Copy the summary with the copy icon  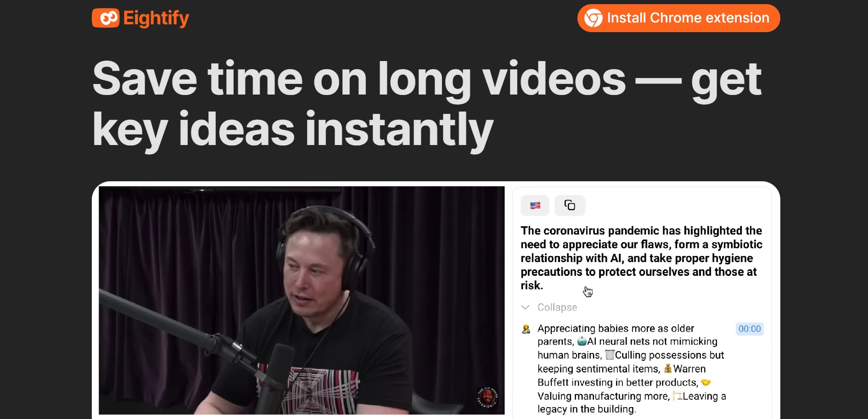(x=570, y=205)
